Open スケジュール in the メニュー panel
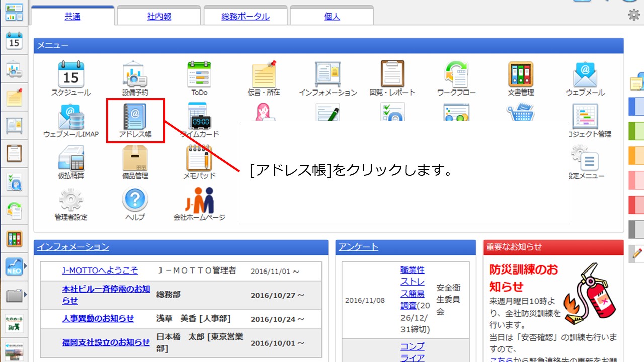 tap(71, 78)
